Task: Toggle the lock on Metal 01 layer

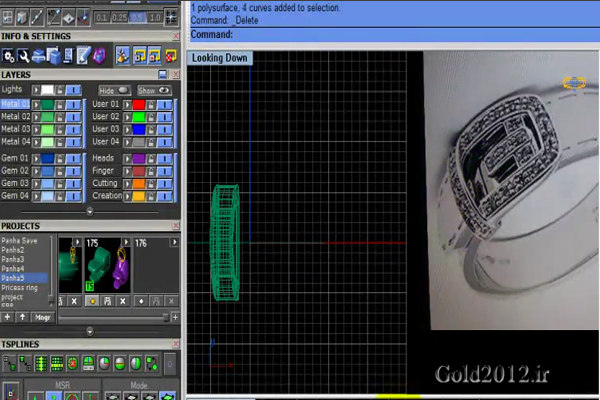Action: pos(61,103)
